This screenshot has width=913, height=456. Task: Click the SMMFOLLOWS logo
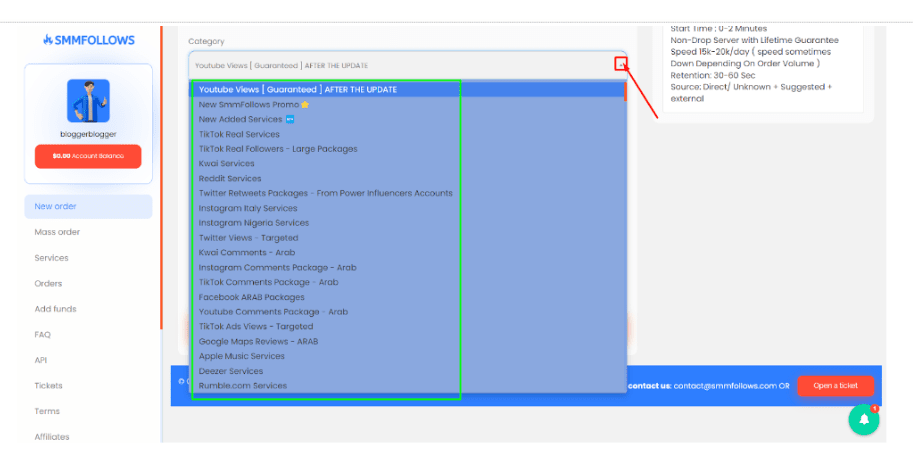(89, 40)
